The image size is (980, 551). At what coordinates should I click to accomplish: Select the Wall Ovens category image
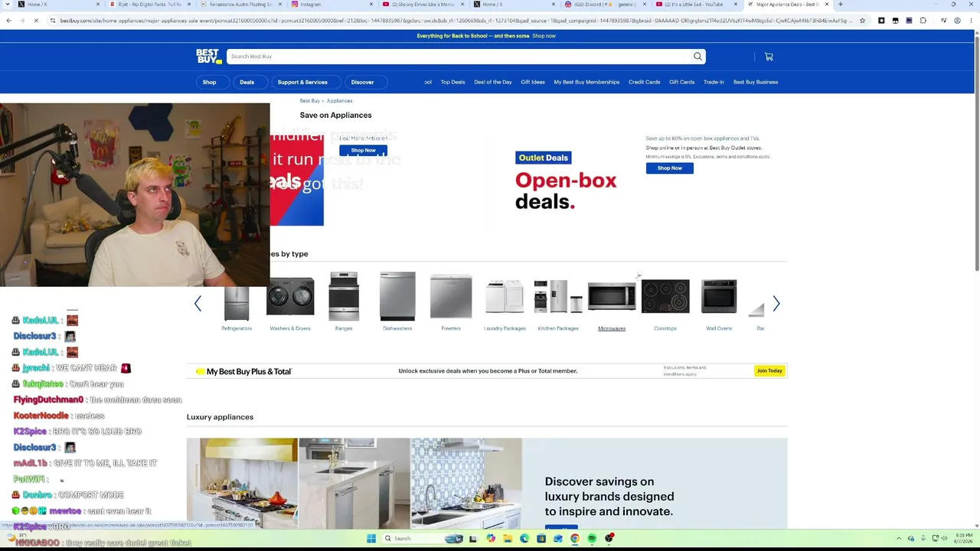[719, 296]
